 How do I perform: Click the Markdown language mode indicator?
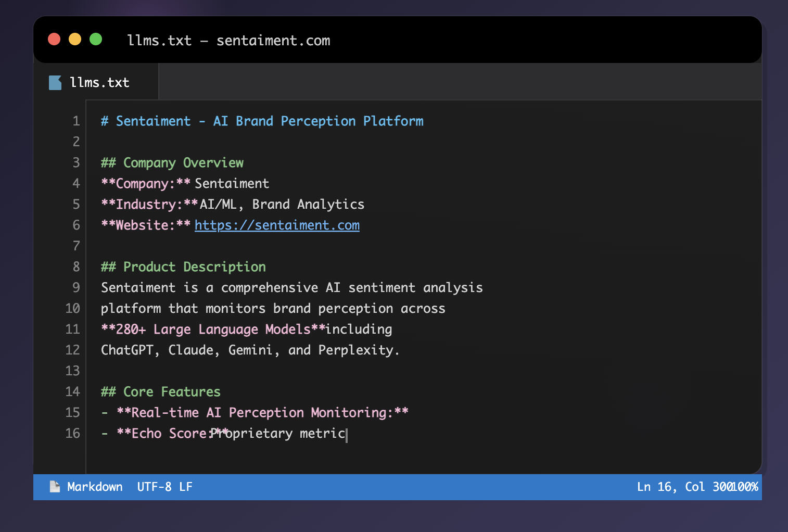95,487
